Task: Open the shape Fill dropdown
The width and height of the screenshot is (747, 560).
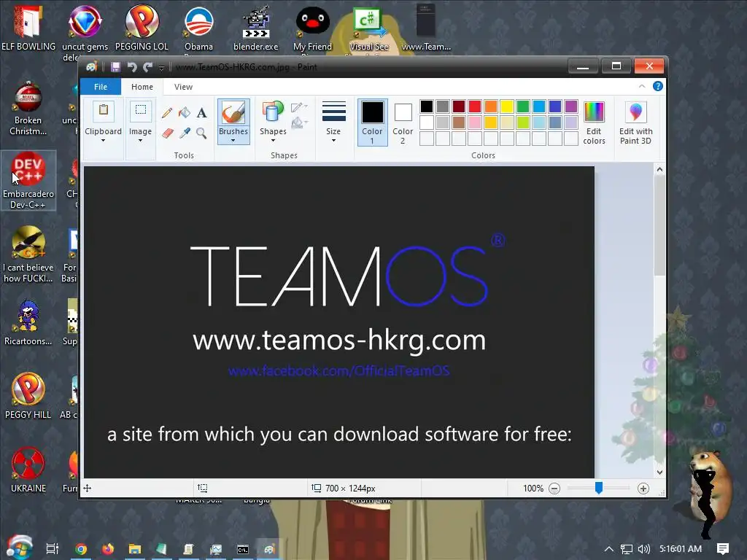Action: 300,123
